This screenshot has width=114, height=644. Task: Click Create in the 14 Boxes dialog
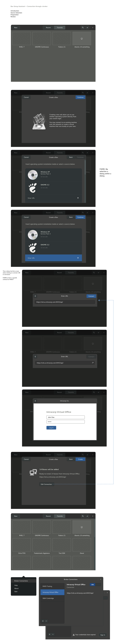point(80,459)
